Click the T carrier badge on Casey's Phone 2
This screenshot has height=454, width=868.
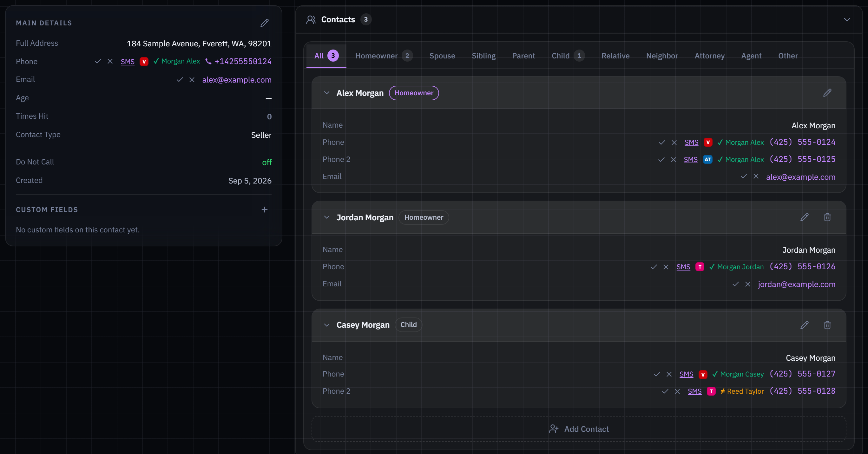coord(711,391)
